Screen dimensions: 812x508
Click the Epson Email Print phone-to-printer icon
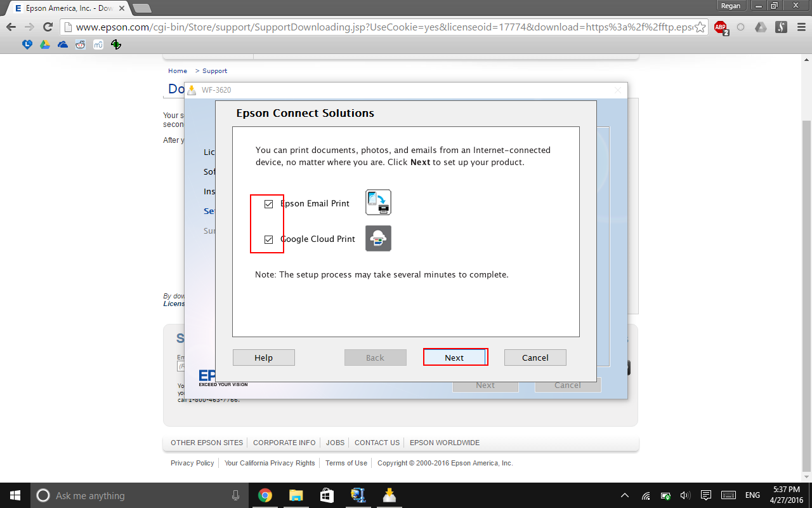378,202
